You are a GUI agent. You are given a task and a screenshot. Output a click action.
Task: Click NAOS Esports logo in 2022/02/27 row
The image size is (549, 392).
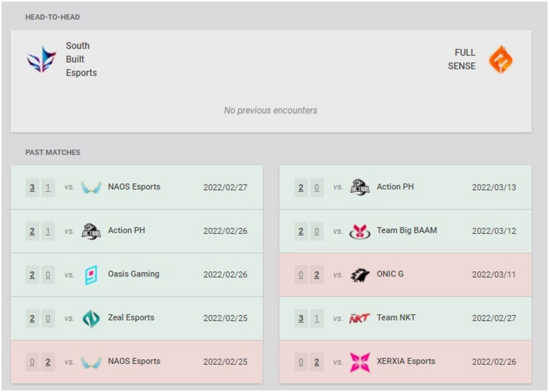91,187
